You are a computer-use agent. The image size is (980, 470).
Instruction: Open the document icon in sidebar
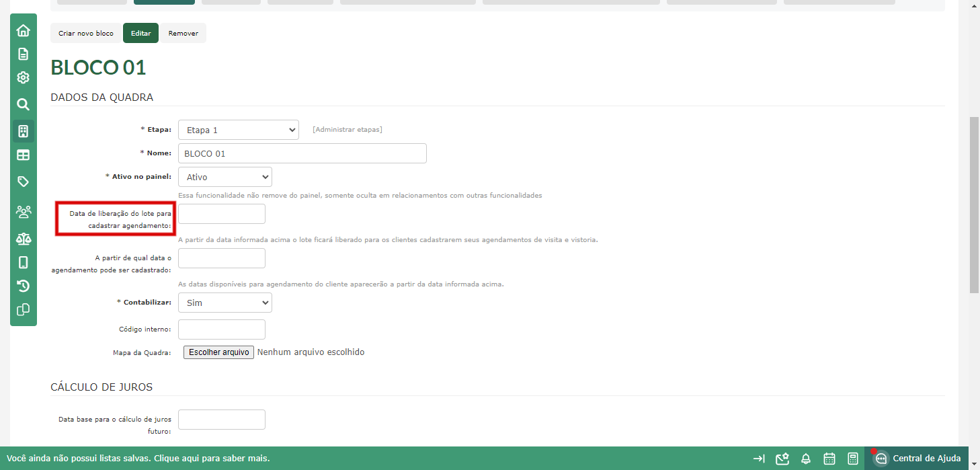23,54
